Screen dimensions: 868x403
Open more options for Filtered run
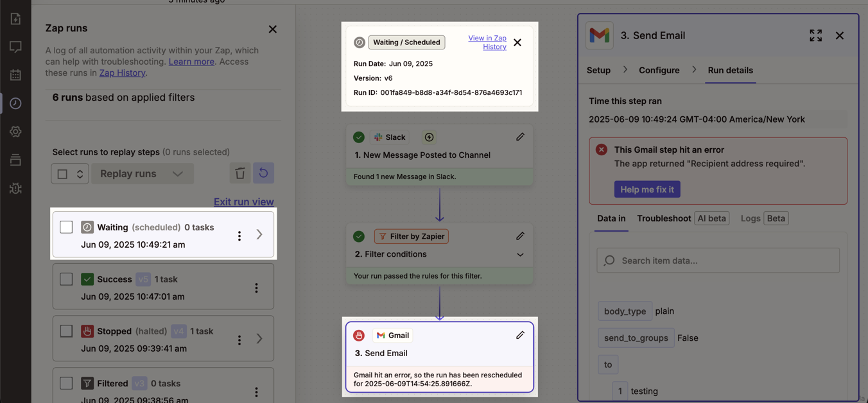click(x=256, y=391)
